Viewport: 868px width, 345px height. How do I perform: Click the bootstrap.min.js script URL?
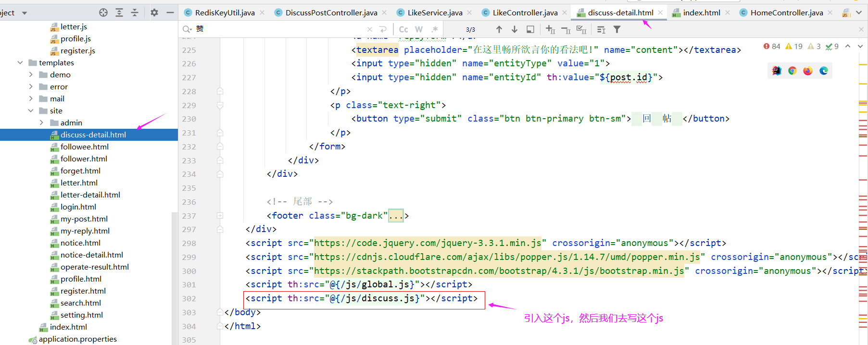(499, 271)
